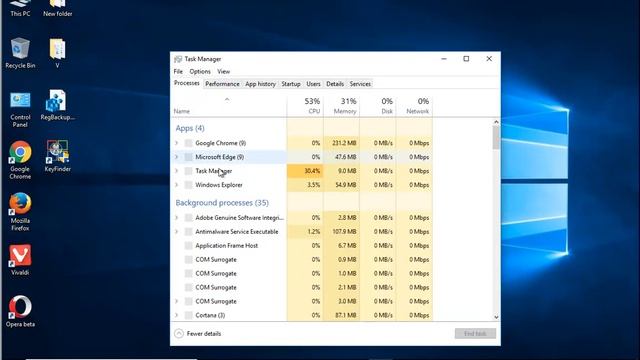Select the Mozilla Firefox desktop shortcut
640x360 pixels.
[20, 212]
